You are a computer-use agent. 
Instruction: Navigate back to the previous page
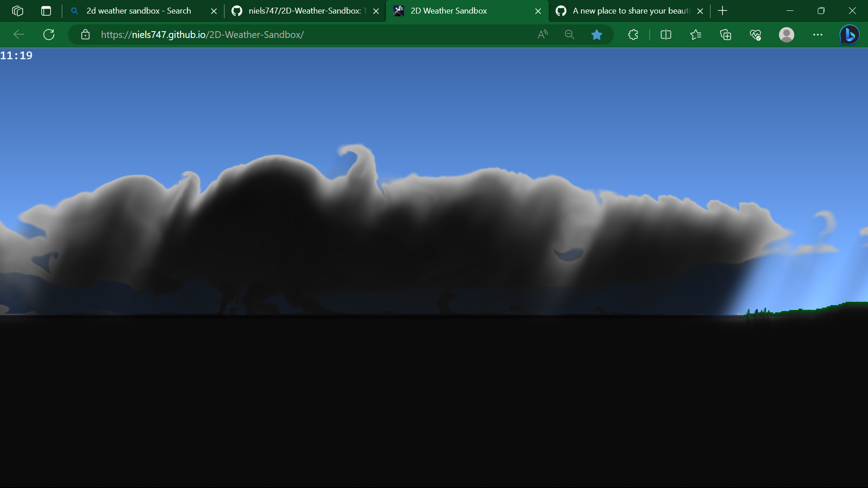tap(18, 34)
